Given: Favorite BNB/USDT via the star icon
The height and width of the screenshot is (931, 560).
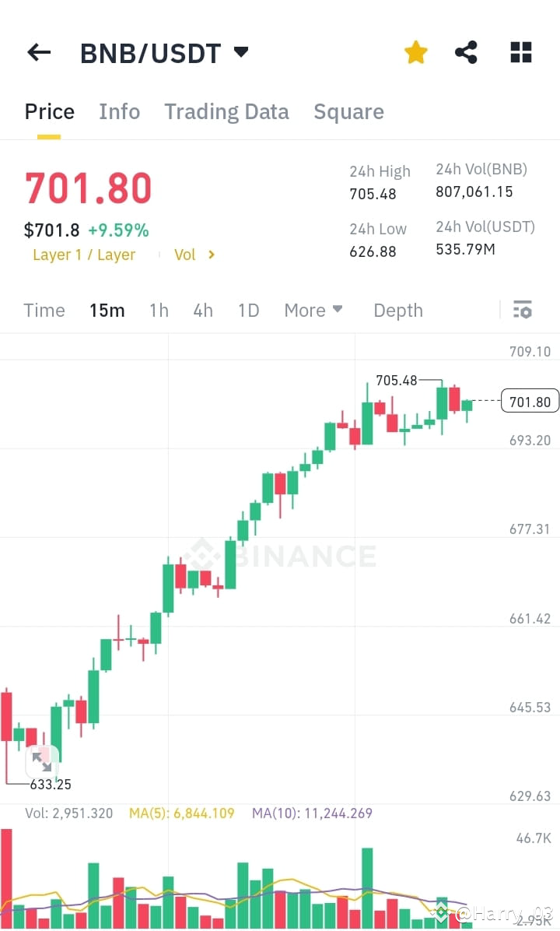Looking at the screenshot, I should coord(415,52).
